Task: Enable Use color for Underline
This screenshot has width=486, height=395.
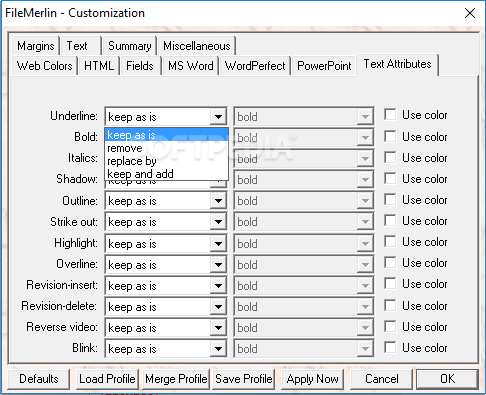Action: tap(390, 114)
